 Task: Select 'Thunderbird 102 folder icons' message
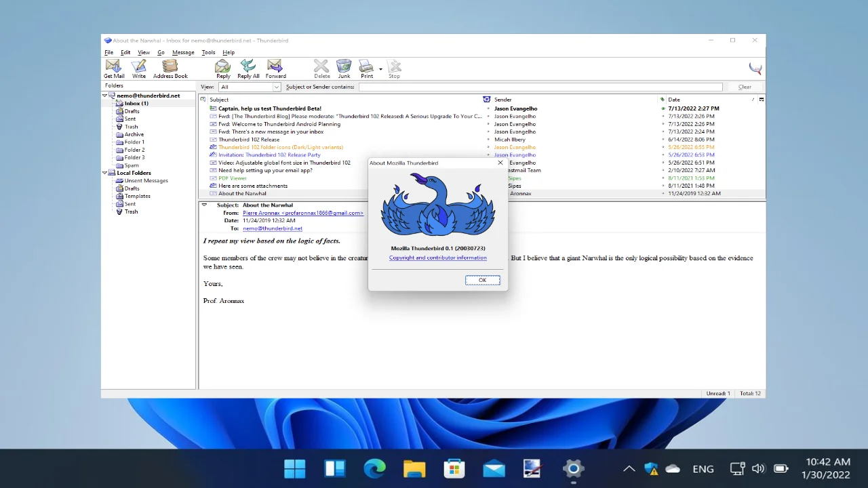pyautogui.click(x=281, y=147)
